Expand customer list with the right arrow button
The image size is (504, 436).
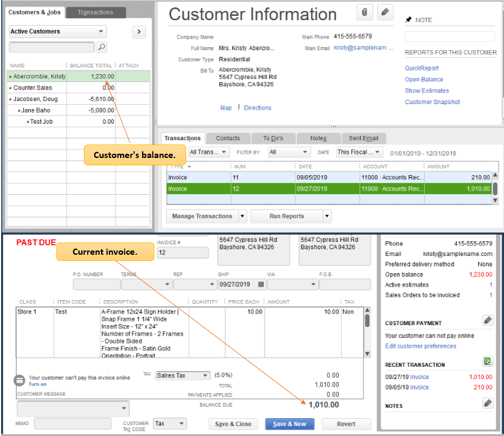[139, 31]
